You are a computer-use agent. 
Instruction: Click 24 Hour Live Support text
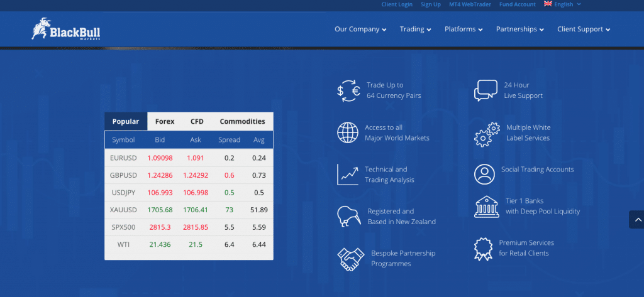click(523, 90)
